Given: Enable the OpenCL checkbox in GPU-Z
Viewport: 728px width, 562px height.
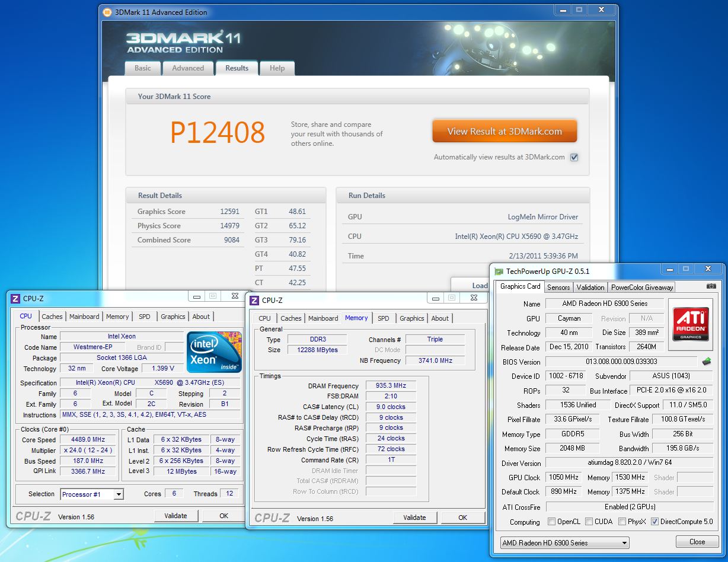Looking at the screenshot, I should pos(552,522).
